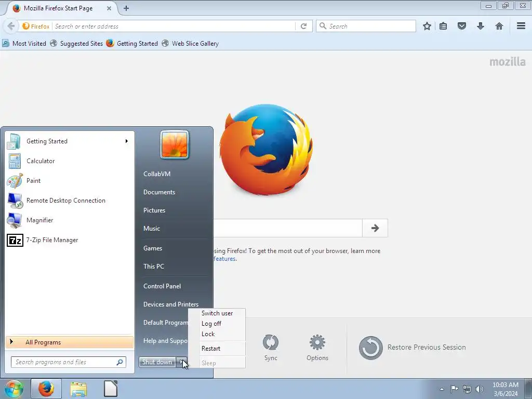The height and width of the screenshot is (399, 532).
Task: Click the Firefox back arrow button
Action: 11,26
